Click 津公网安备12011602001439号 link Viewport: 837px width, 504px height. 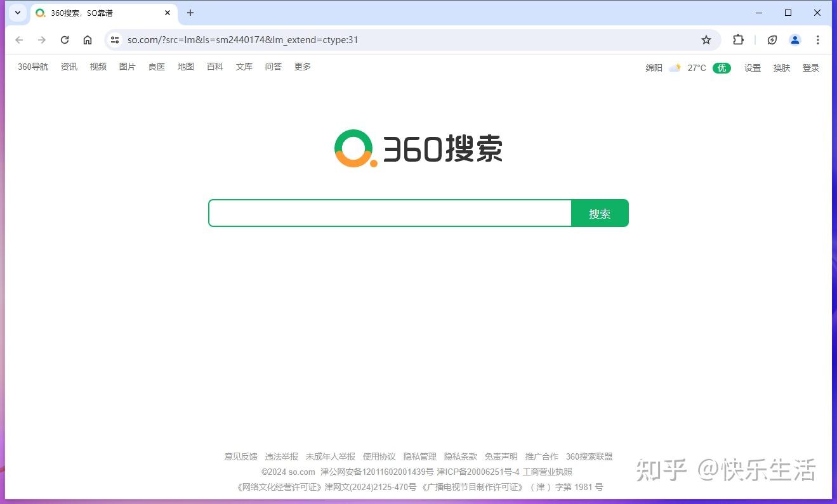(377, 472)
